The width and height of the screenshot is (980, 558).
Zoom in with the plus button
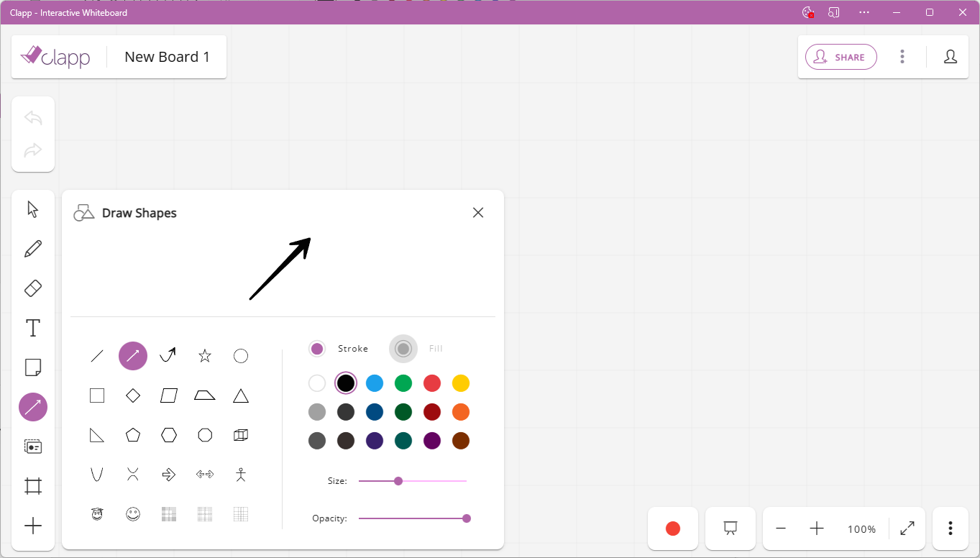pos(816,529)
